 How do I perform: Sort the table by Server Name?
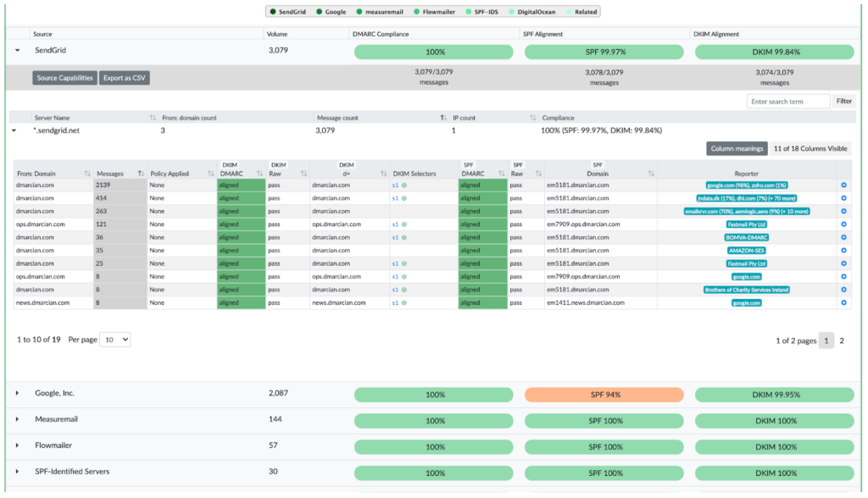(x=153, y=118)
